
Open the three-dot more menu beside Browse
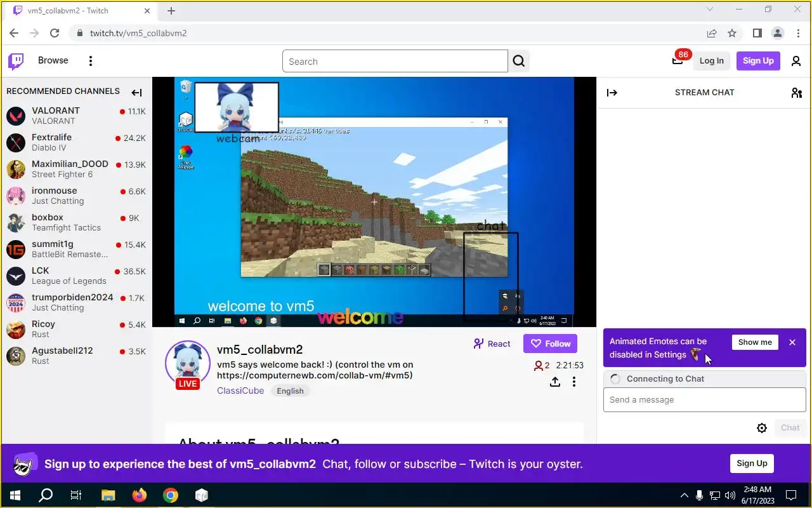pos(91,61)
